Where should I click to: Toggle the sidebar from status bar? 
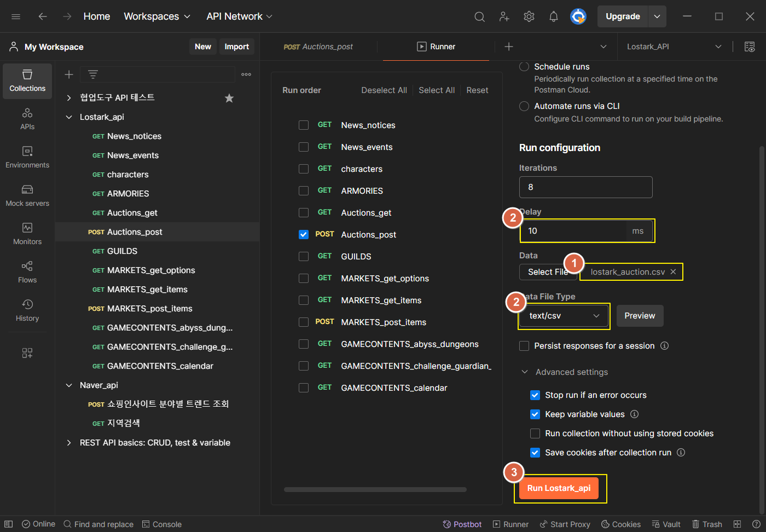tap(8, 524)
